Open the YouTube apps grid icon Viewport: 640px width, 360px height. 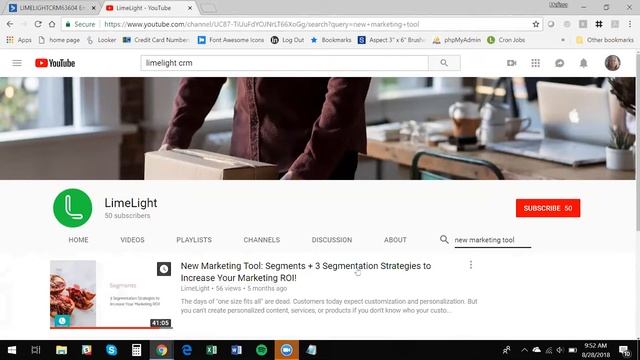pos(536,63)
